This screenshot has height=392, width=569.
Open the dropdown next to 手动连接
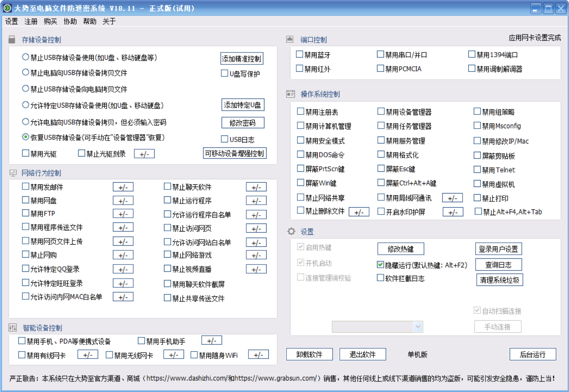point(418,327)
